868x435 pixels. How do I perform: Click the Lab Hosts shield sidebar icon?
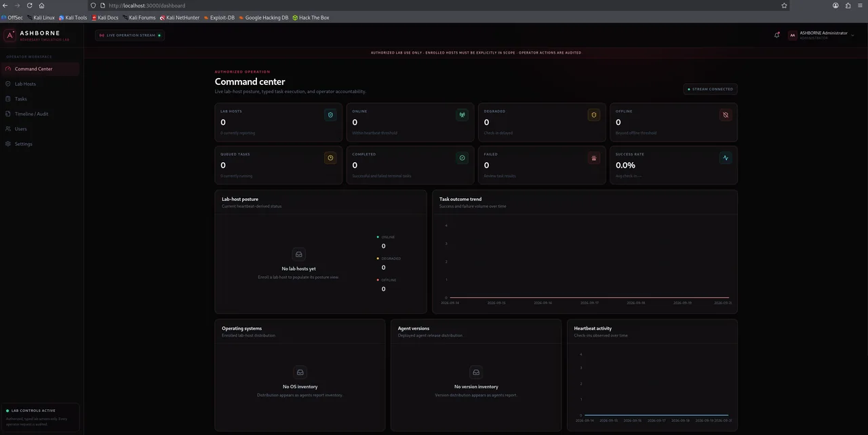[x=8, y=83]
